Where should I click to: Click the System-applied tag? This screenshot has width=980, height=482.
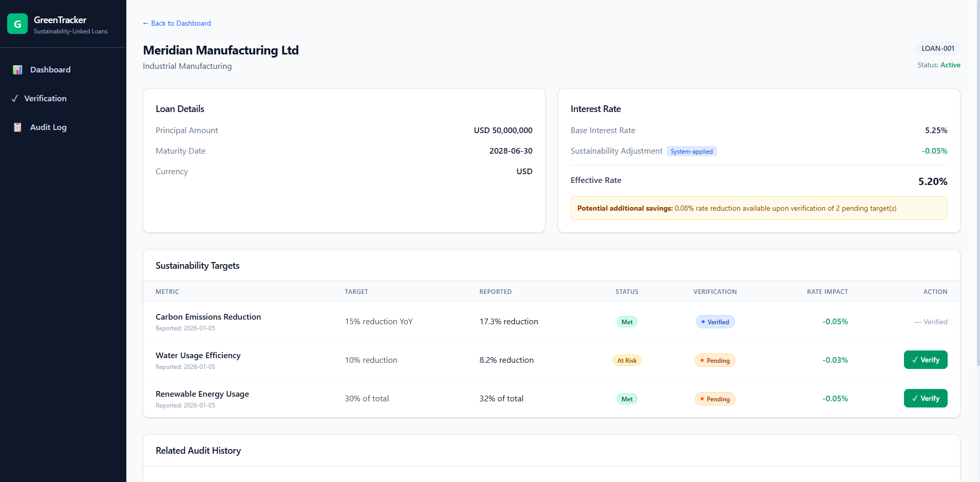[x=691, y=152]
